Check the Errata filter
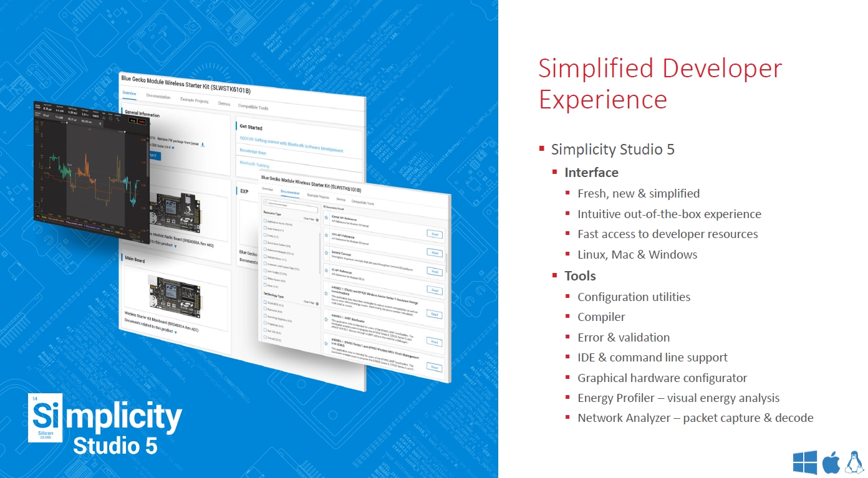Screen dimensions: 868x478 click(265, 235)
